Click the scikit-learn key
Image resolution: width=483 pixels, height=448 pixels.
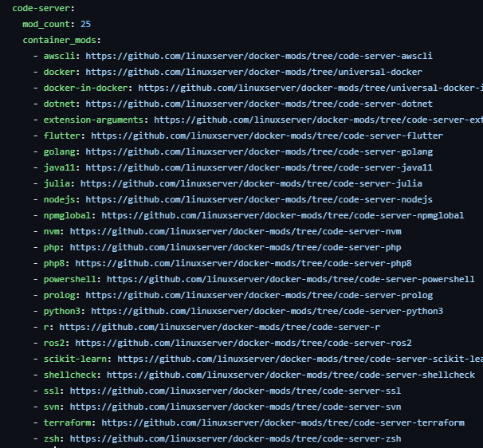coord(75,360)
